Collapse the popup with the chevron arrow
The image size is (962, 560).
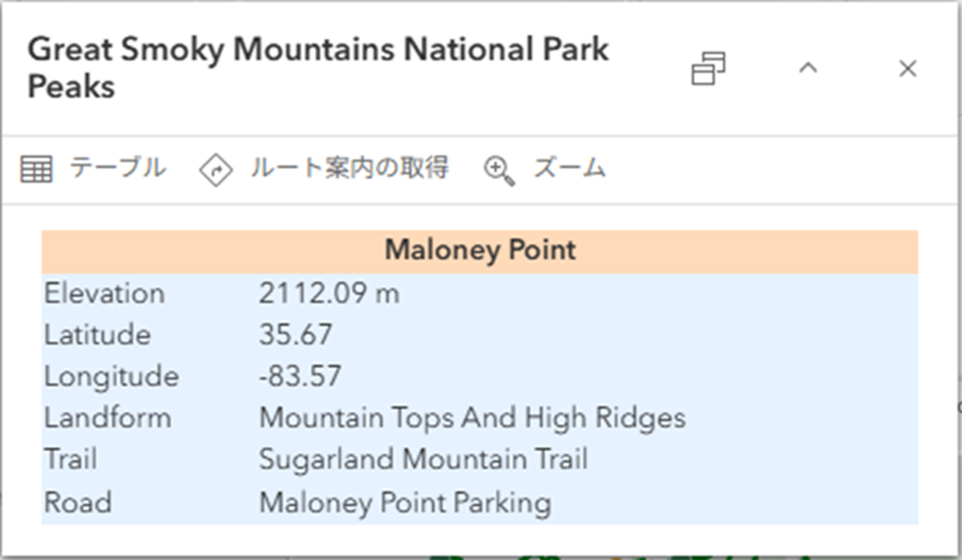click(808, 69)
